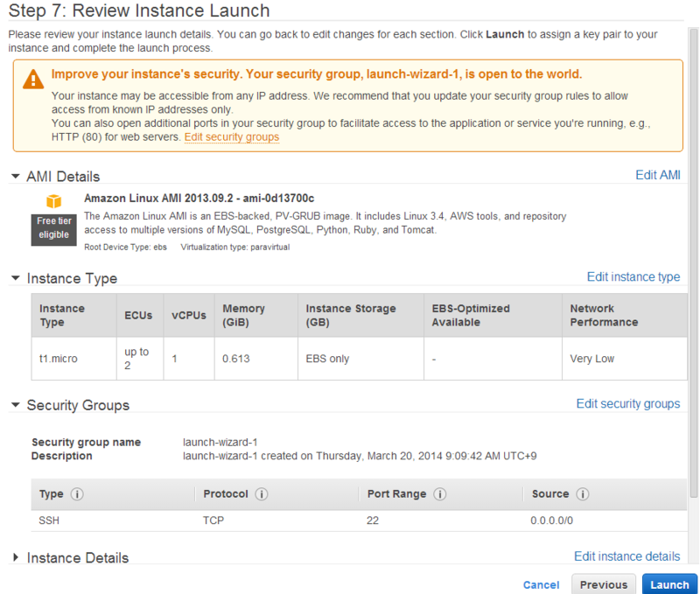
Task: Go back with the Previous button
Action: 604,584
